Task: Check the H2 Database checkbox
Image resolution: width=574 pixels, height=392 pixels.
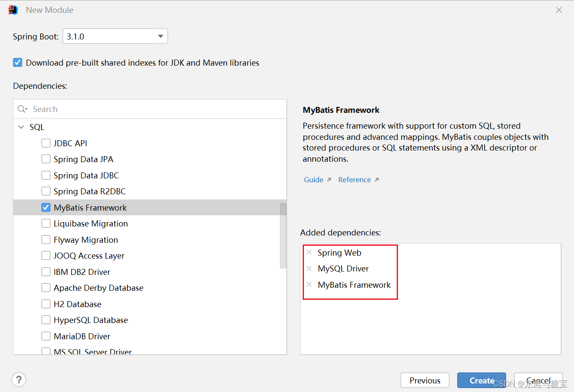Action: 46,304
